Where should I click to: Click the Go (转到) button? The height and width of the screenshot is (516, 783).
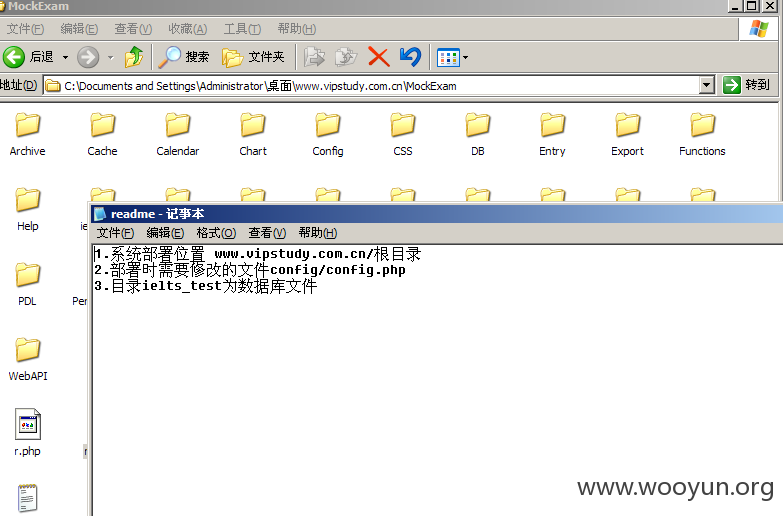point(747,85)
